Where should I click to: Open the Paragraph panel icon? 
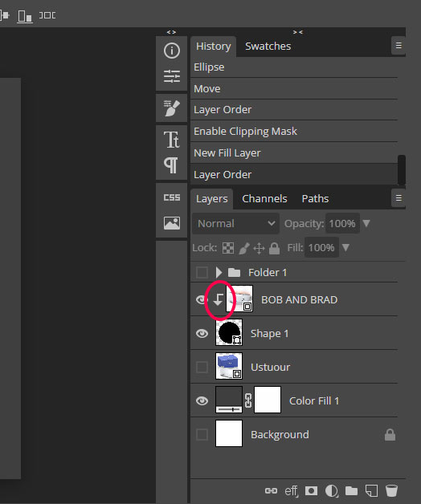[x=171, y=165]
